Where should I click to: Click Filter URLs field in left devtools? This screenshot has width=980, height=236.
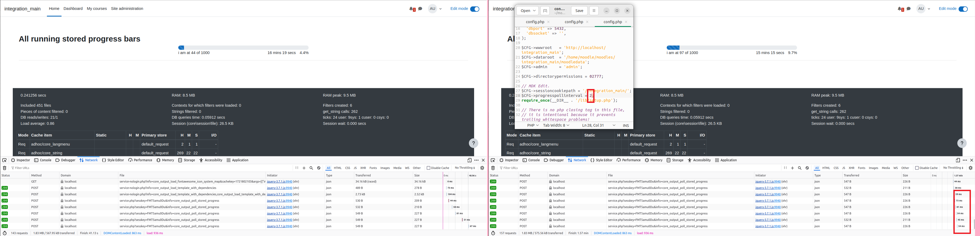152,168
